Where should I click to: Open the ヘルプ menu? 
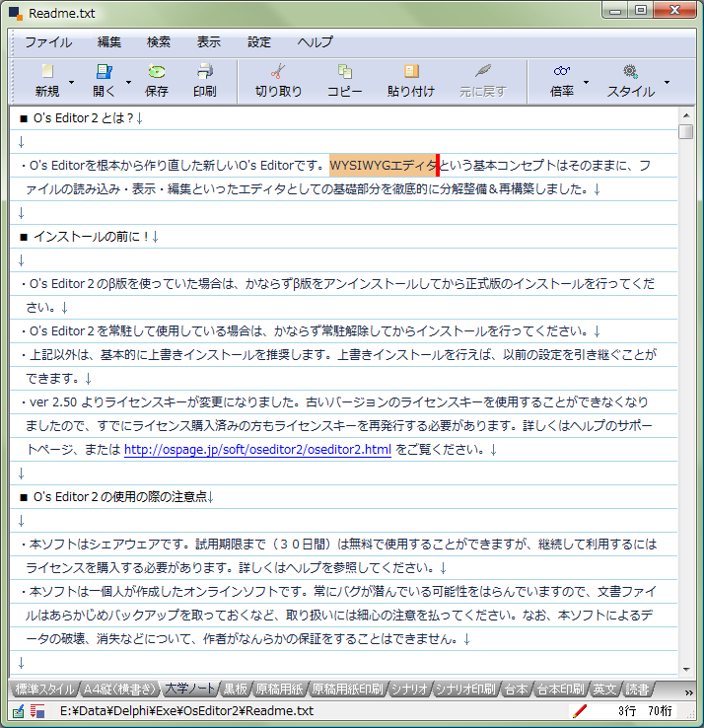tap(316, 42)
